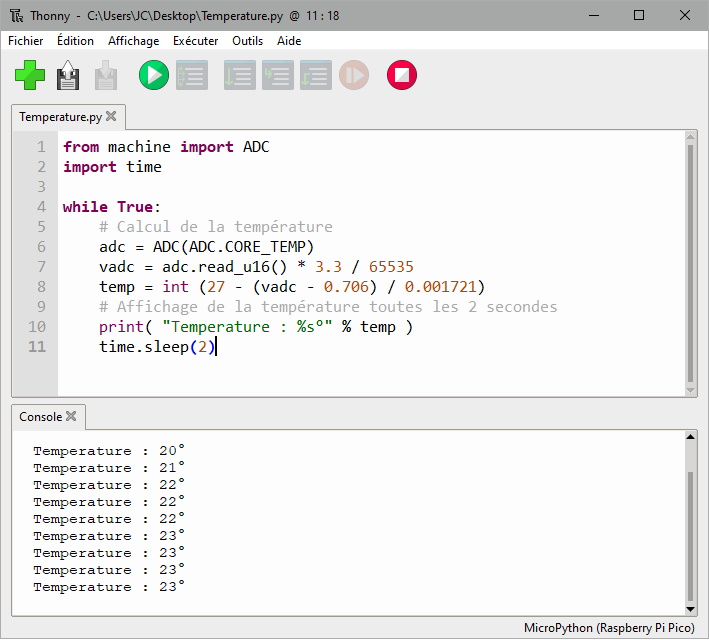Open the Outils menu

click(247, 41)
